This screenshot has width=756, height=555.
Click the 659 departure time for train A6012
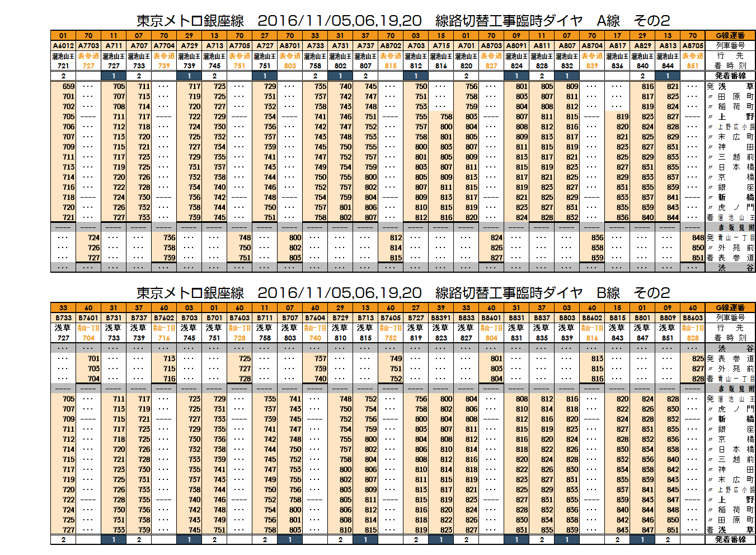tap(68, 86)
